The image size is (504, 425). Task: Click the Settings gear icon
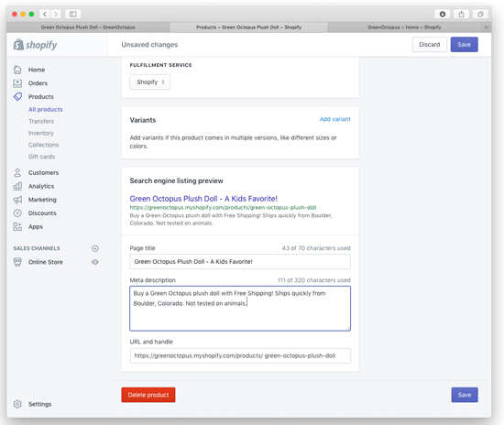click(x=17, y=404)
